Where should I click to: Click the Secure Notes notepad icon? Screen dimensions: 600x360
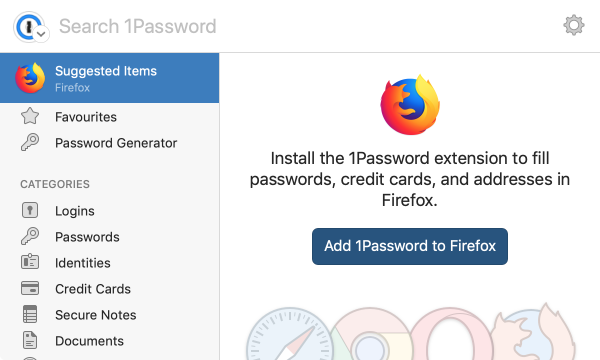(30, 314)
